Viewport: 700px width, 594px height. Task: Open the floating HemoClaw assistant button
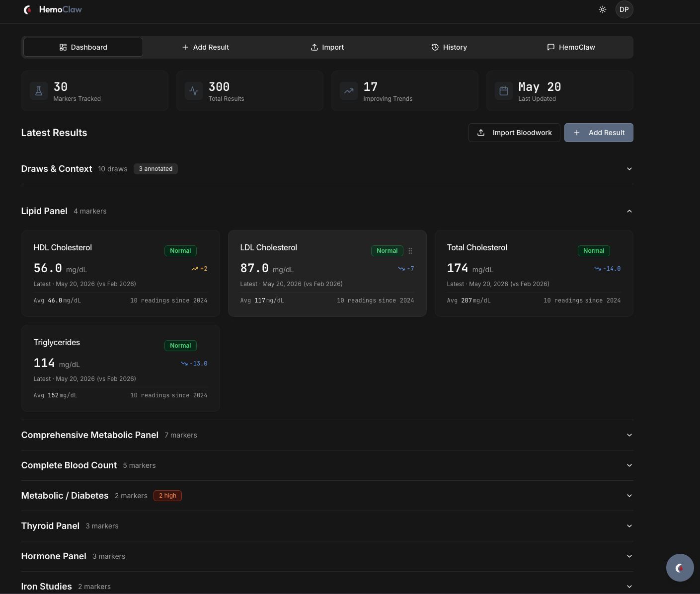(x=680, y=568)
